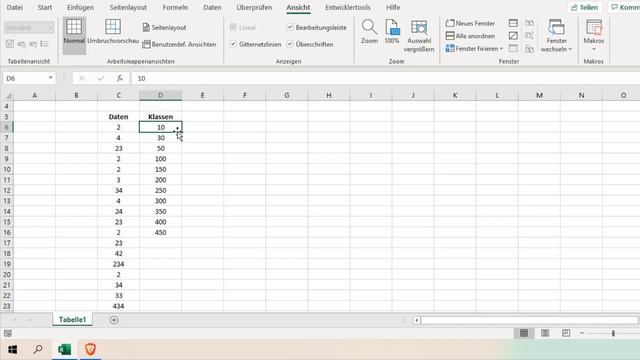Select row header 19
Viewport: 640px width, 360px height.
7,264
